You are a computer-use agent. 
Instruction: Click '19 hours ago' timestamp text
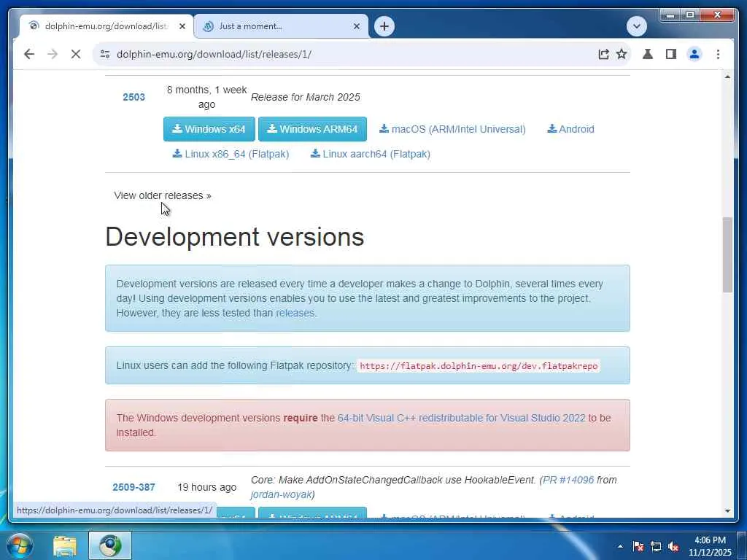(x=206, y=487)
